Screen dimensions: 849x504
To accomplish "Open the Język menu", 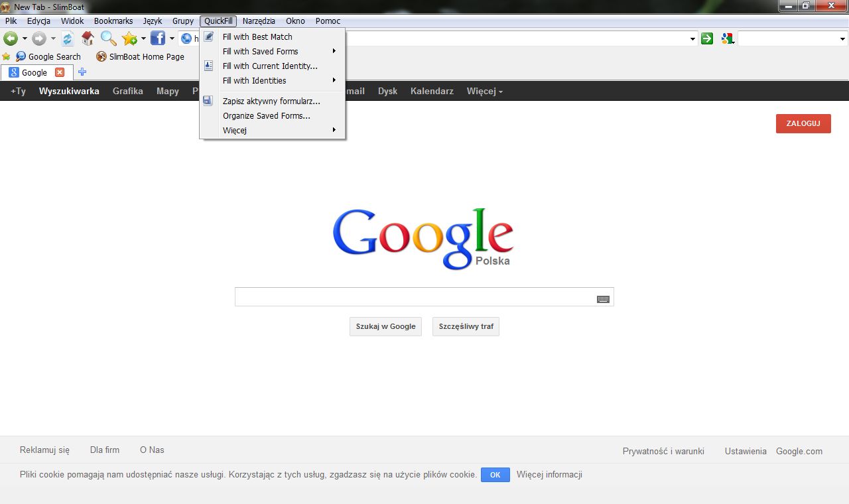I will tap(153, 21).
